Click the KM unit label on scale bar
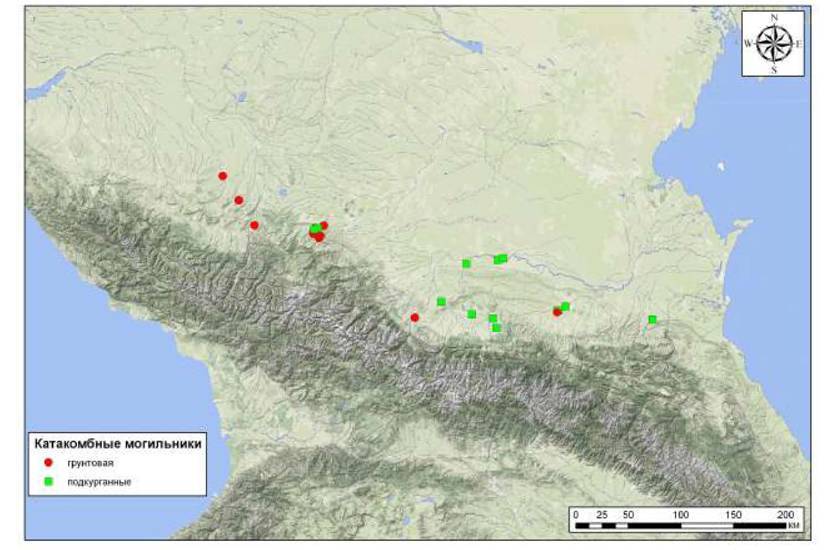 pos(793,526)
